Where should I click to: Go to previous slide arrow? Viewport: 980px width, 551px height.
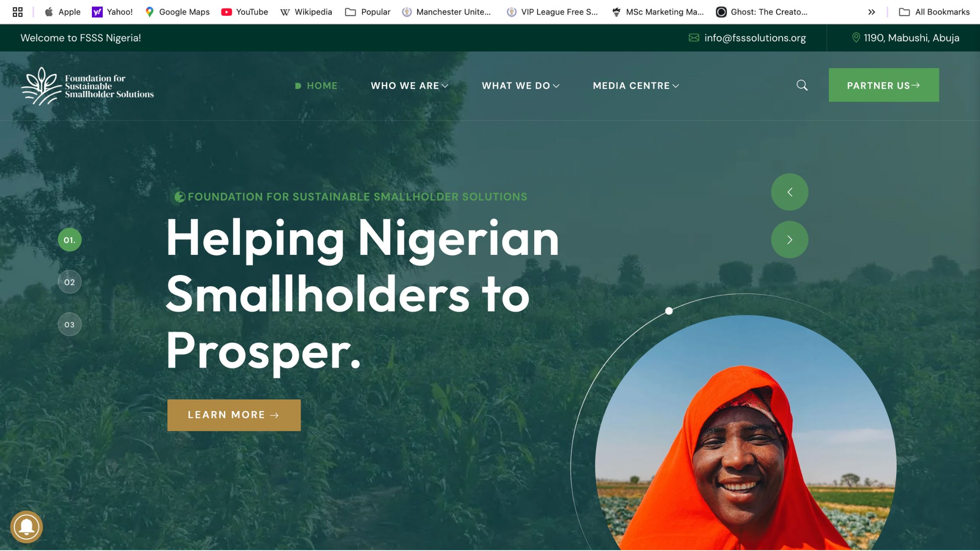(790, 192)
